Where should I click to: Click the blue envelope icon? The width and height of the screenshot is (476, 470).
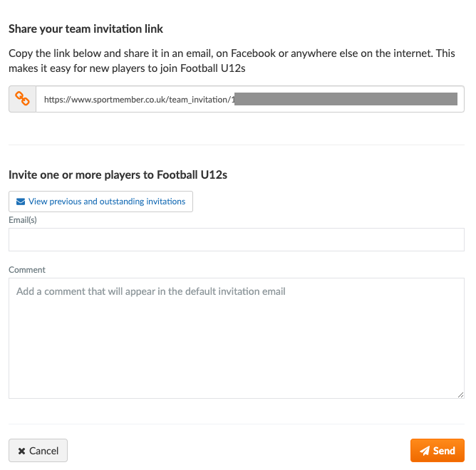(21, 202)
